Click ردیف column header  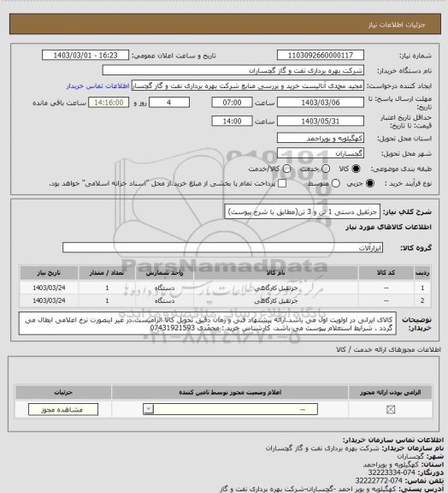[x=422, y=272]
